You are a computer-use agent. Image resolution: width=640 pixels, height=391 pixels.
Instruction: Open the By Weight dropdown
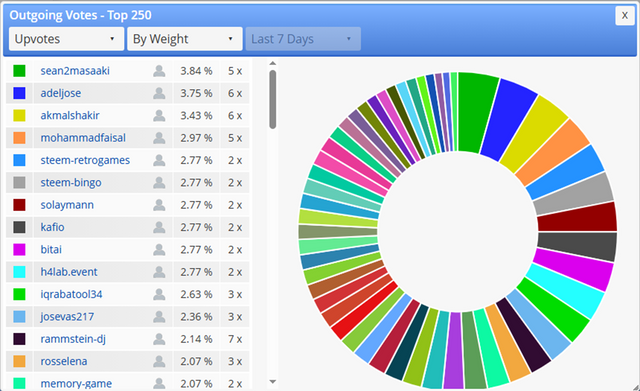pos(184,39)
